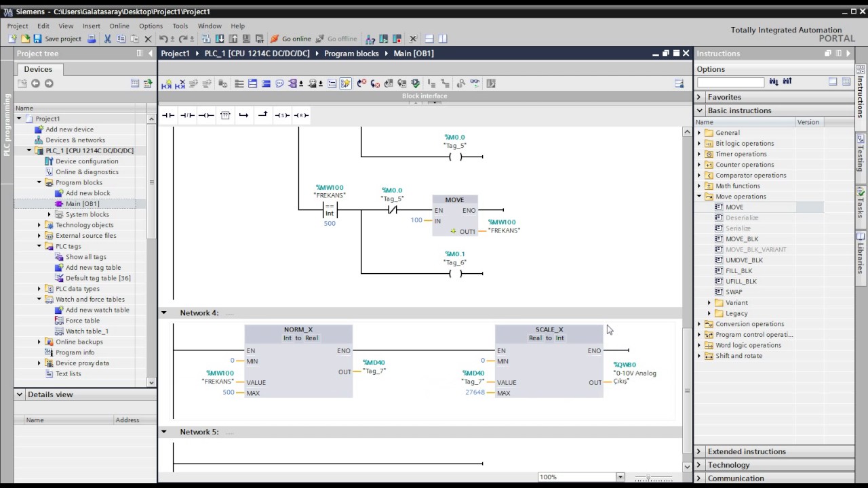
Task: Click the project tree back arrow
Action: 35,83
